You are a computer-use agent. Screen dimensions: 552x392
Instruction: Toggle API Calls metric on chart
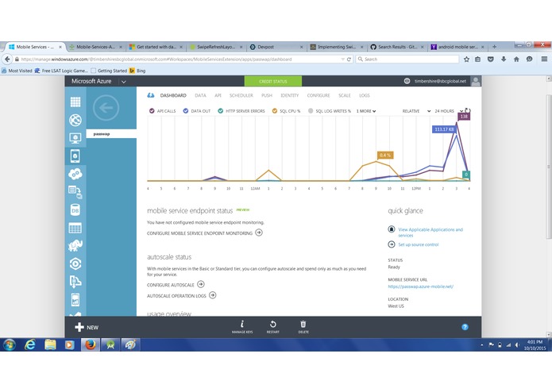click(162, 111)
